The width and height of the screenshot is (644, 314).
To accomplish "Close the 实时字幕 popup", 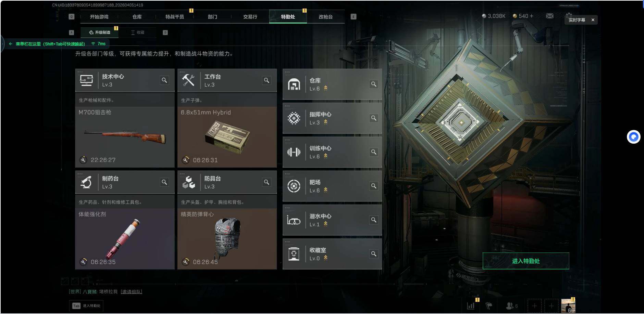I will (x=593, y=20).
